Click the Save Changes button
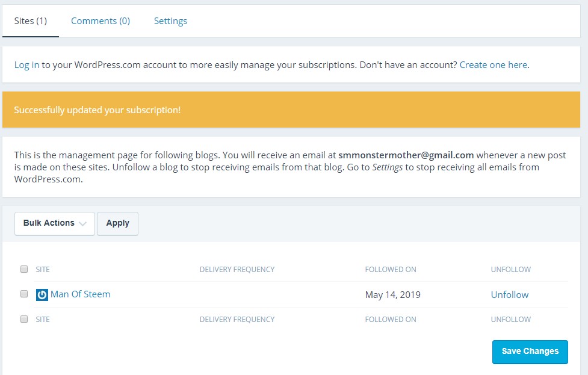Viewport: 588px width, 375px height. pyautogui.click(x=530, y=352)
